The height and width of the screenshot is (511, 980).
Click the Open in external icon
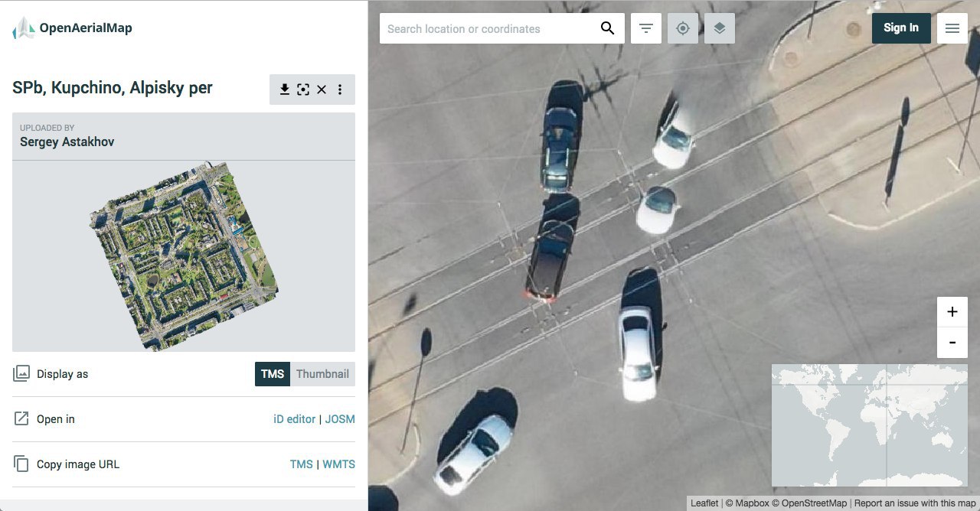pos(21,418)
